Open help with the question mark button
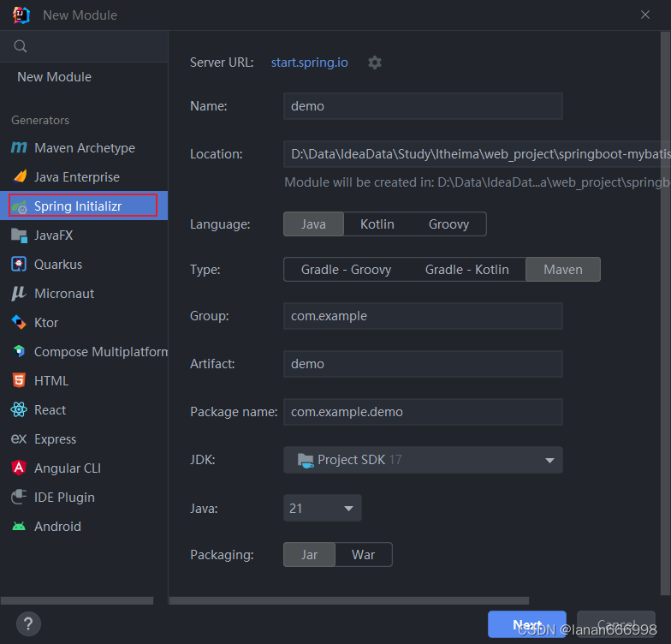This screenshot has height=644, width=671. coord(29,623)
